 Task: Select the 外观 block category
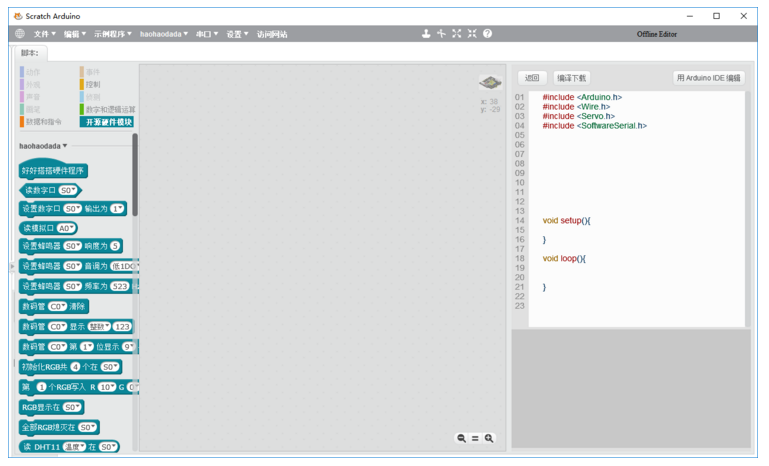[x=30, y=84]
